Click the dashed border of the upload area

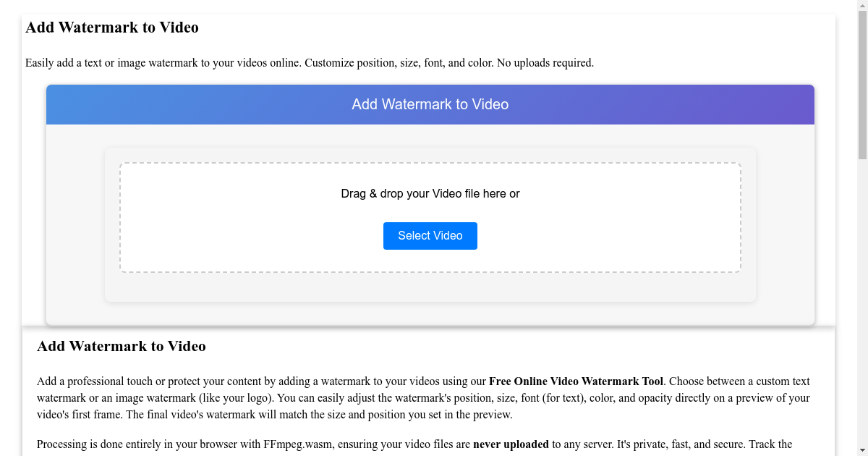[430, 163]
